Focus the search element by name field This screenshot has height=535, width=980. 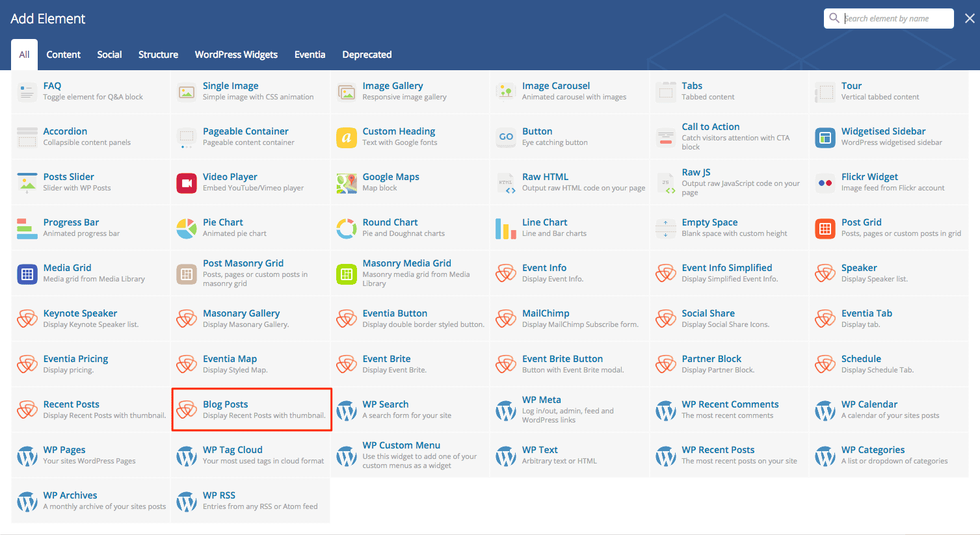[895, 19]
